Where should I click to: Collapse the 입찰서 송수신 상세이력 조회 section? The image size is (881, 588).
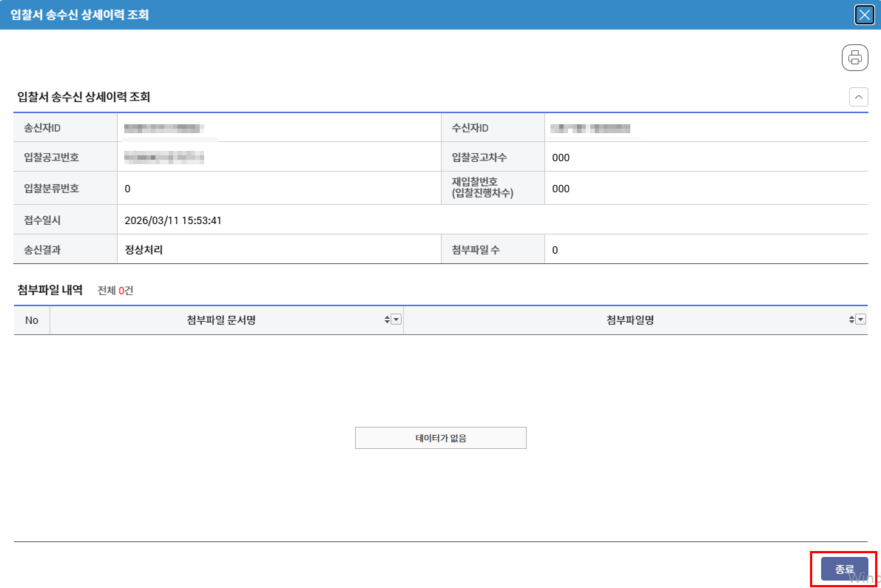(x=859, y=97)
